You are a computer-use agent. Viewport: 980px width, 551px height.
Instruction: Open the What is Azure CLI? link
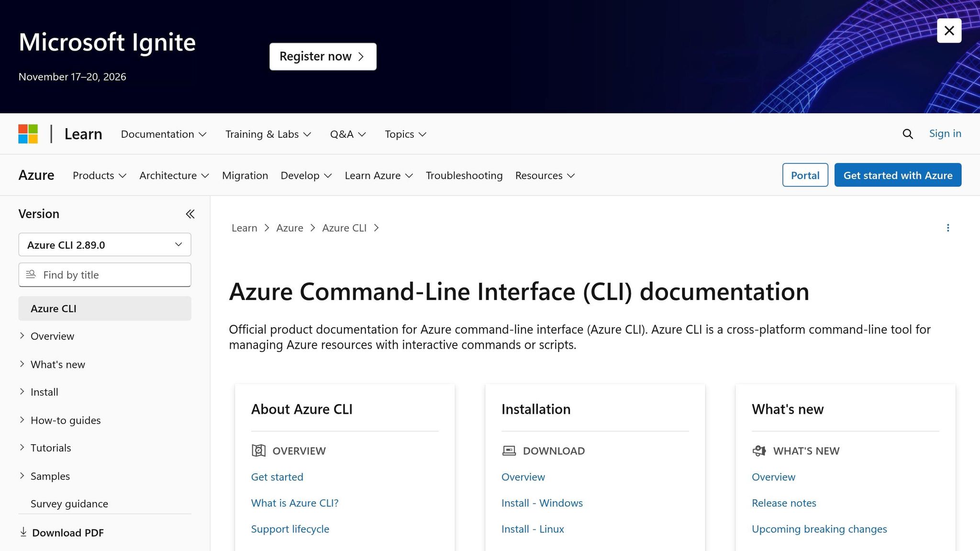(x=295, y=503)
